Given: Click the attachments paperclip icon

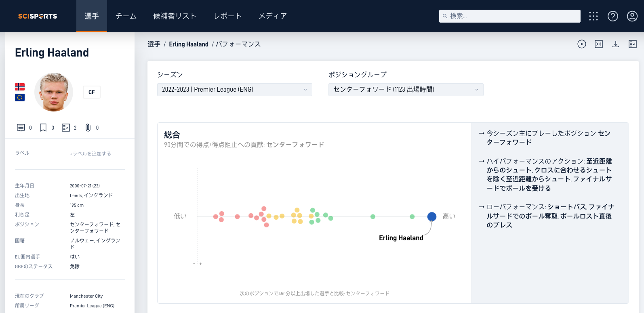Looking at the screenshot, I should coord(88,128).
